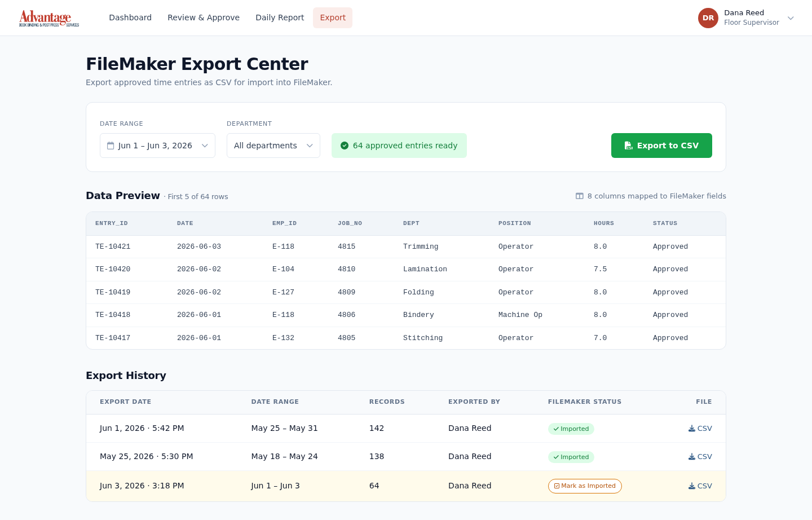Select entry TE-10418 cell
Screen dimensions: 812x520
pyautogui.click(x=113, y=315)
